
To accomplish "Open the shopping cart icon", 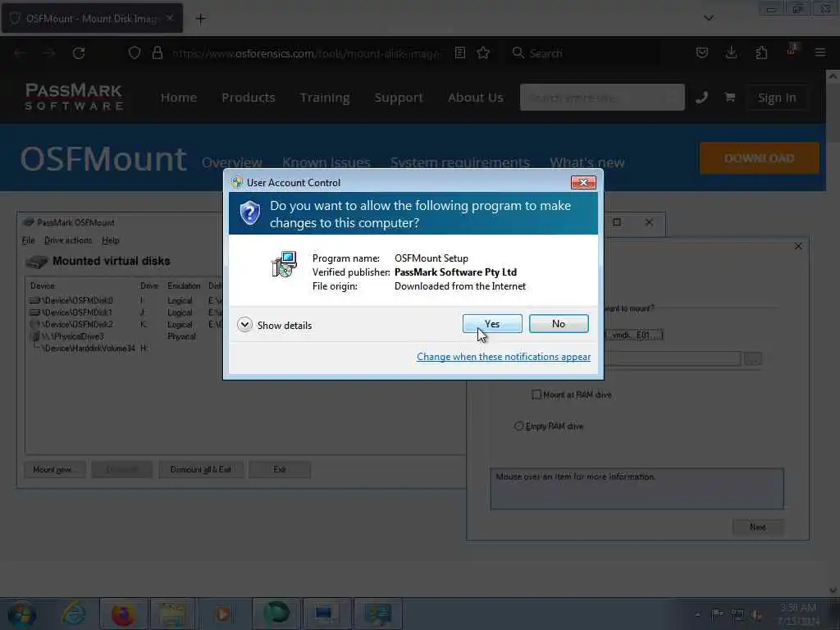I will [x=729, y=98].
